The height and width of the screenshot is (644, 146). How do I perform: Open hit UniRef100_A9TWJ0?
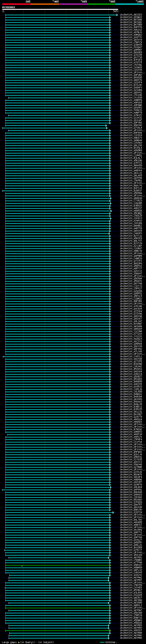[x=131, y=32]
